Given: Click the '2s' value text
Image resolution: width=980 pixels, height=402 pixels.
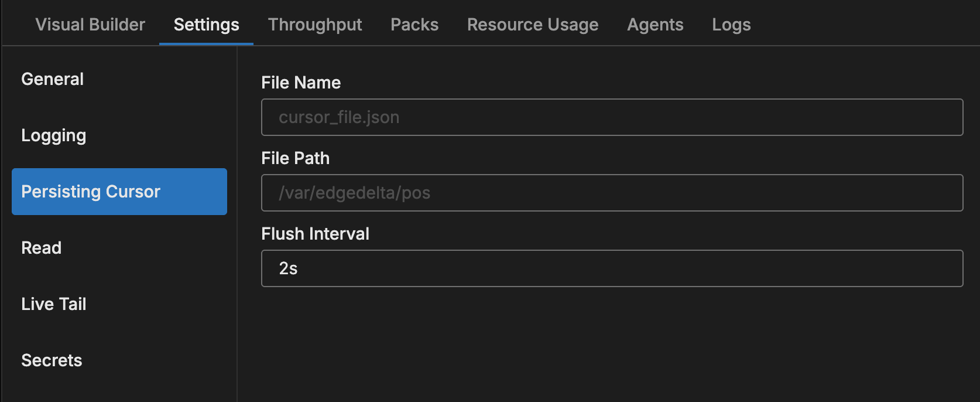Looking at the screenshot, I should coord(289,268).
